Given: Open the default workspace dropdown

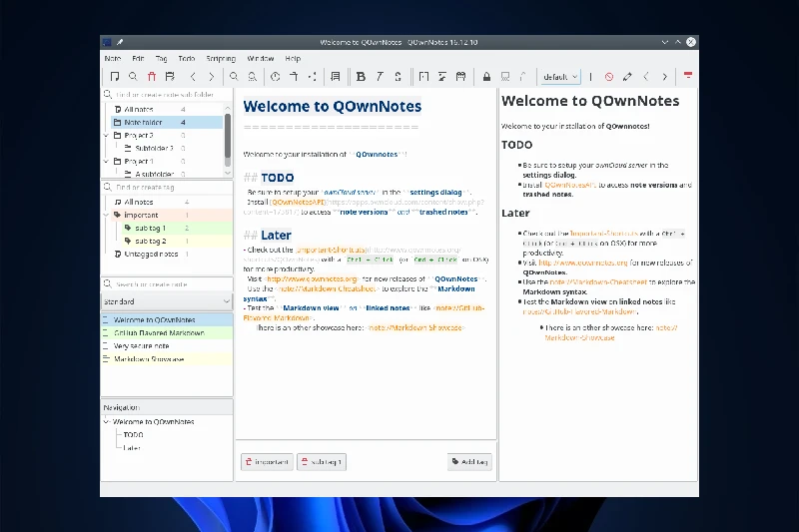Looking at the screenshot, I should click(560, 77).
